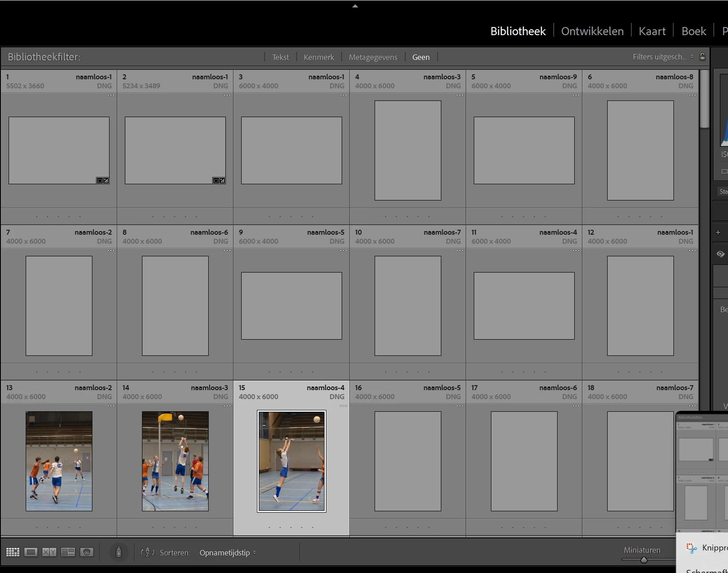The height and width of the screenshot is (573, 728).
Task: Click the Bibliotheekfilter label
Action: pos(44,57)
